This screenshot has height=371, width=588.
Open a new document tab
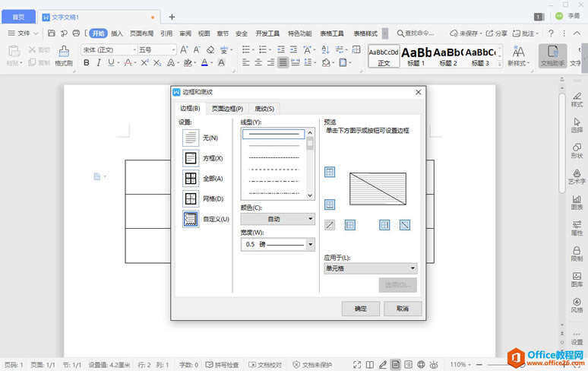172,17
